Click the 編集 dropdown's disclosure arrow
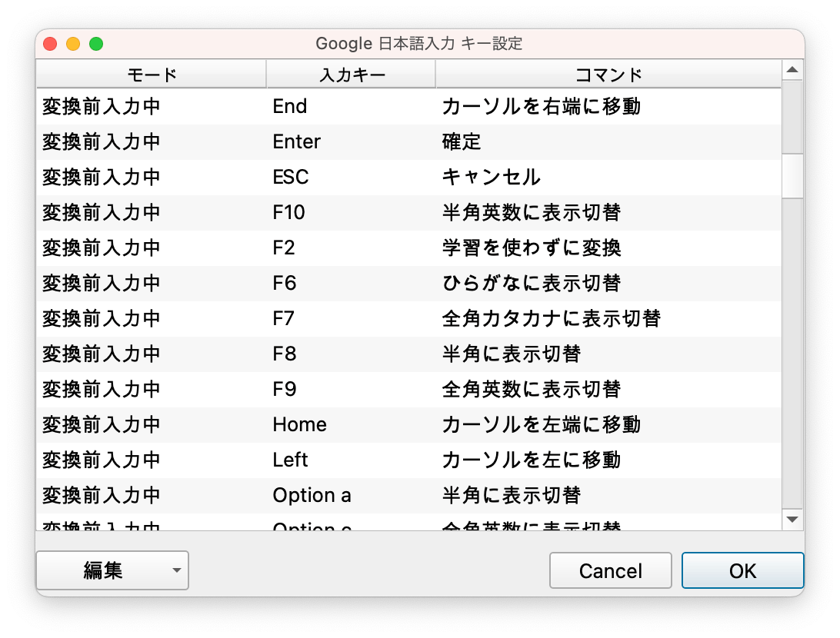840x638 pixels. [x=176, y=570]
